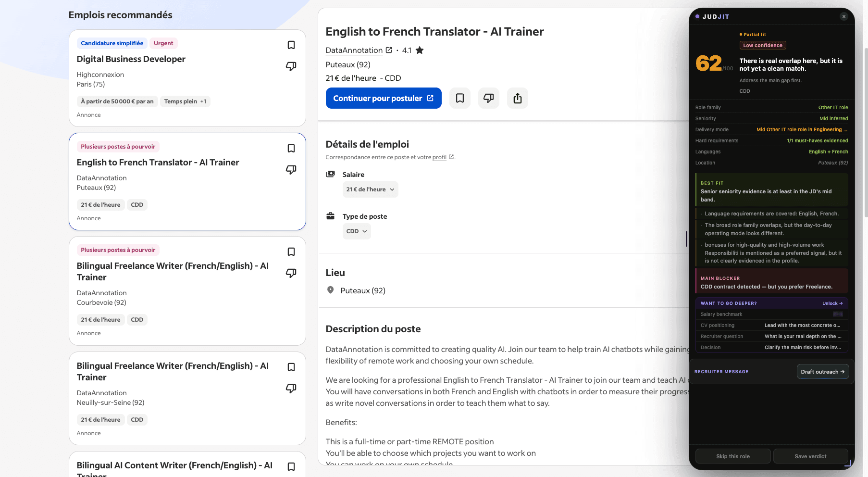This screenshot has height=477, width=868.
Task: Close the JUDJIT panel
Action: click(843, 16)
